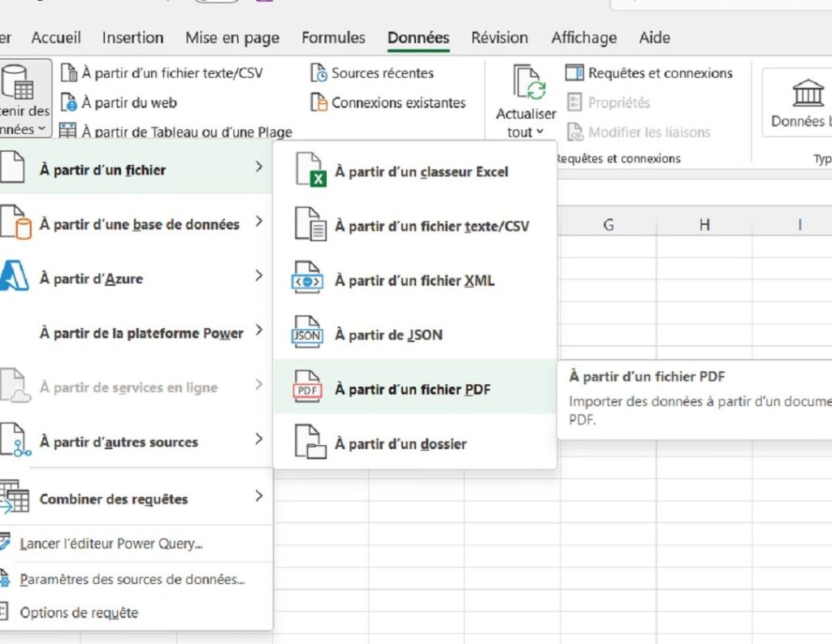832x644 pixels.
Task: Click the Données bank building icon
Action: tap(808, 92)
